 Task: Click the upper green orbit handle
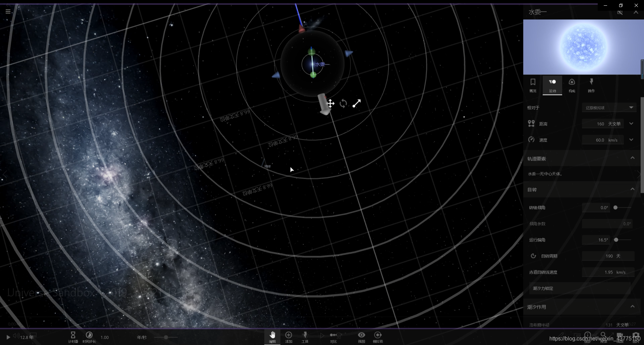pyautogui.click(x=312, y=52)
